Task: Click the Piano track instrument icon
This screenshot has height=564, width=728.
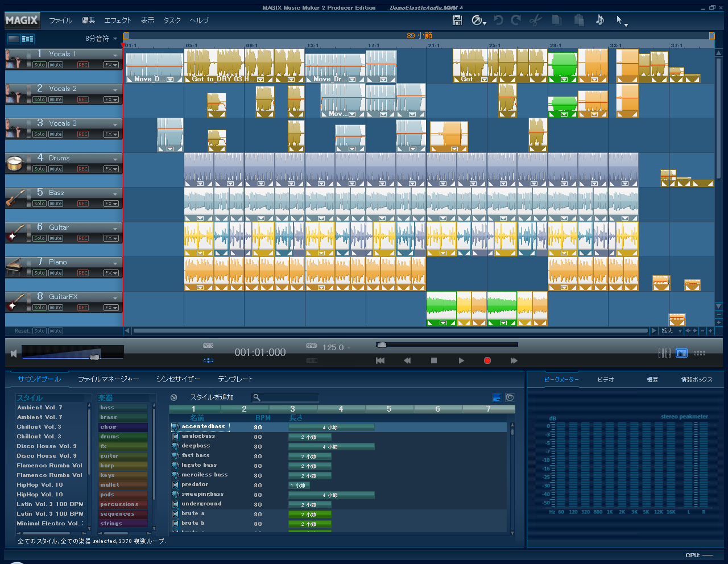Action: 14,267
